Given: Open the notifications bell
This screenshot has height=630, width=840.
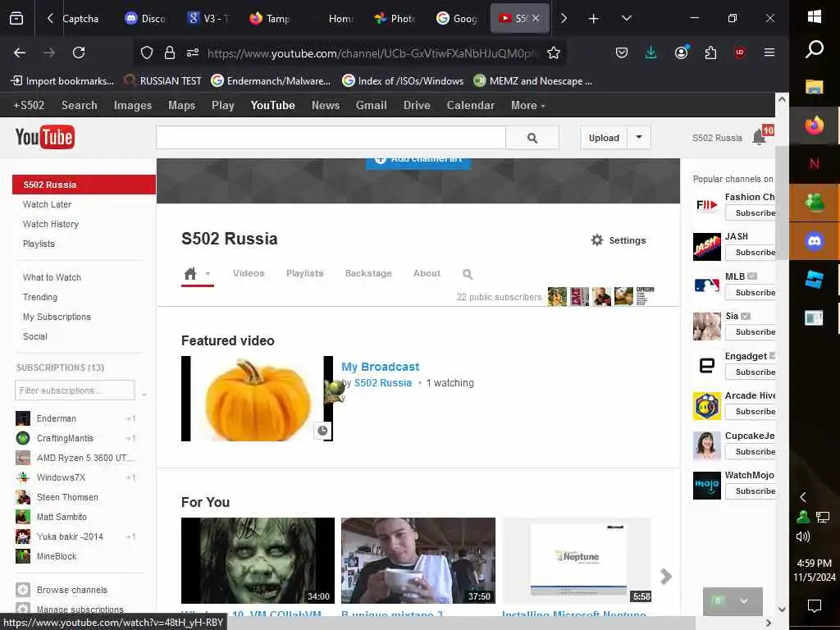Looking at the screenshot, I should (x=759, y=138).
